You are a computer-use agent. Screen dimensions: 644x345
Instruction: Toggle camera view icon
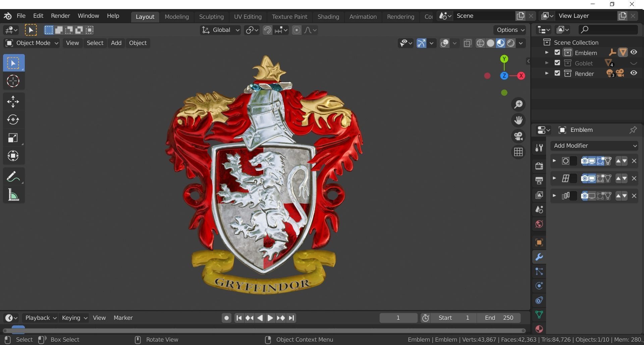pos(519,136)
